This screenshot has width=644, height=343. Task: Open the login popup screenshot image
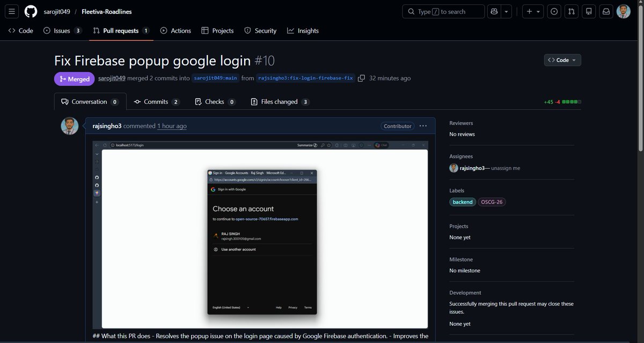tap(260, 235)
